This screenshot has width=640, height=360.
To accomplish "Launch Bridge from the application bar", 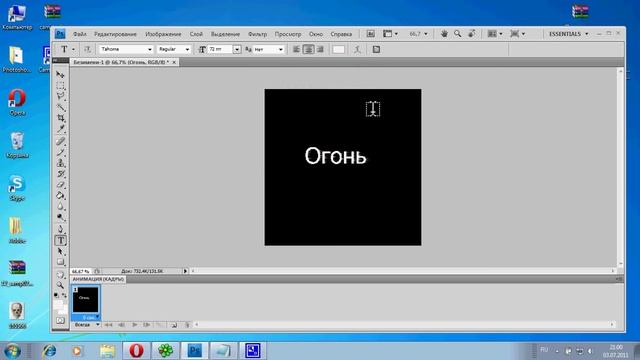I will pos(370,34).
